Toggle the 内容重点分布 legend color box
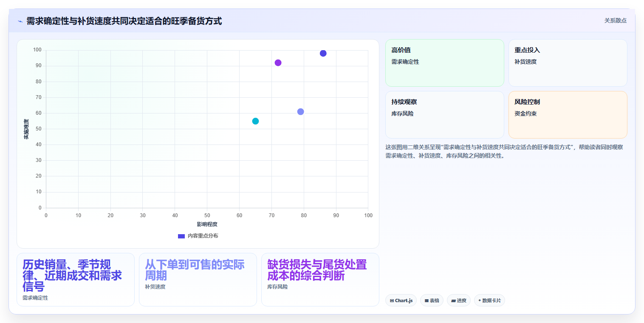The image size is (644, 323). point(181,236)
